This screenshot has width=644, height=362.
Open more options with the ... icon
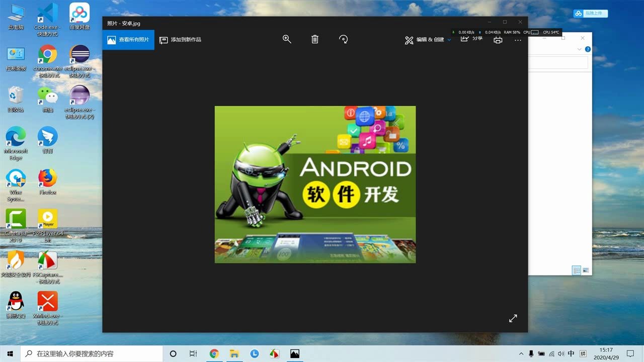coord(518,39)
